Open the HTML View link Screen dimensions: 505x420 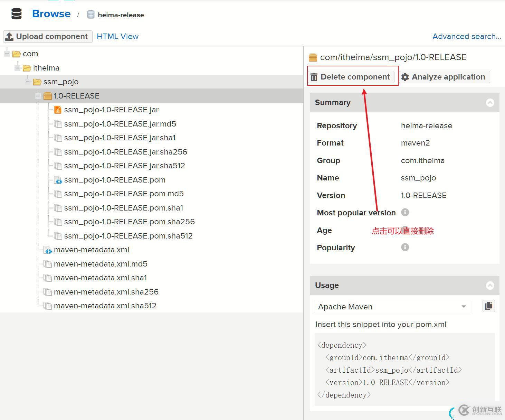117,37
